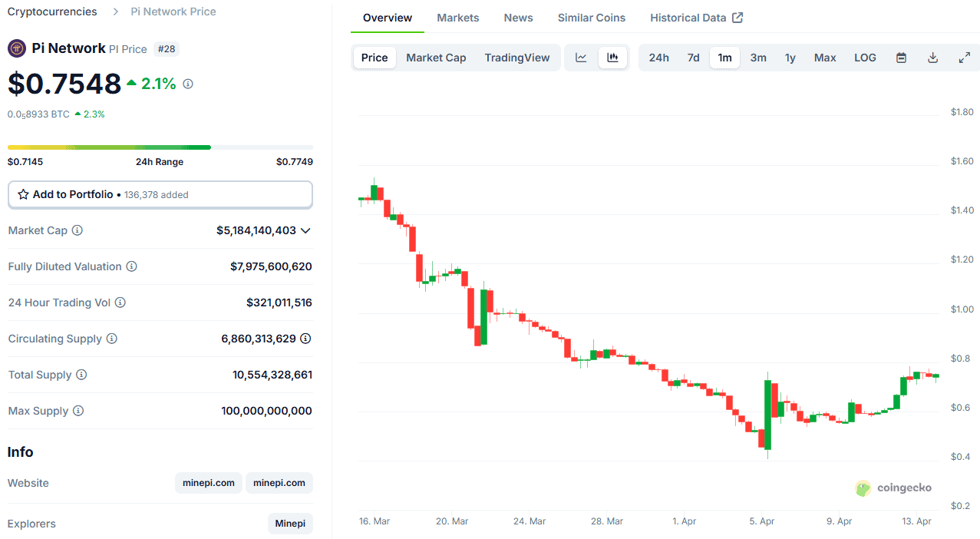Click the 24h high $0.7749 label
The width and height of the screenshot is (980, 539).
295,161
